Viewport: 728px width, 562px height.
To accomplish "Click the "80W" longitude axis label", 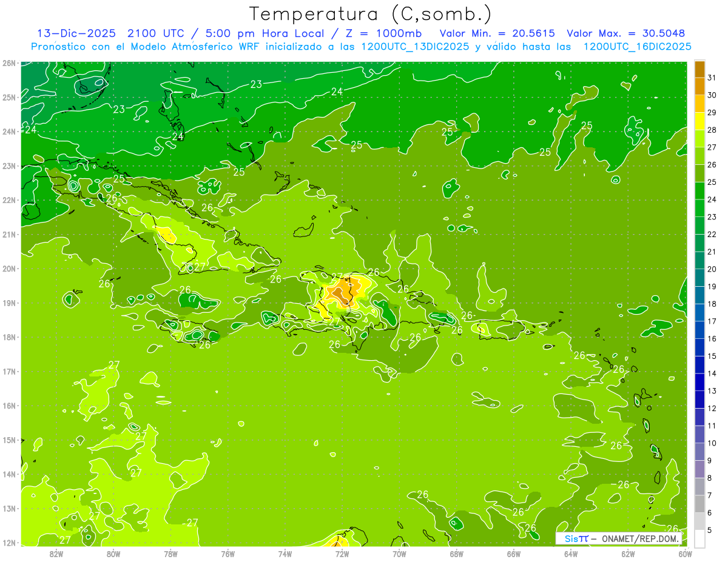I will 113,554.
